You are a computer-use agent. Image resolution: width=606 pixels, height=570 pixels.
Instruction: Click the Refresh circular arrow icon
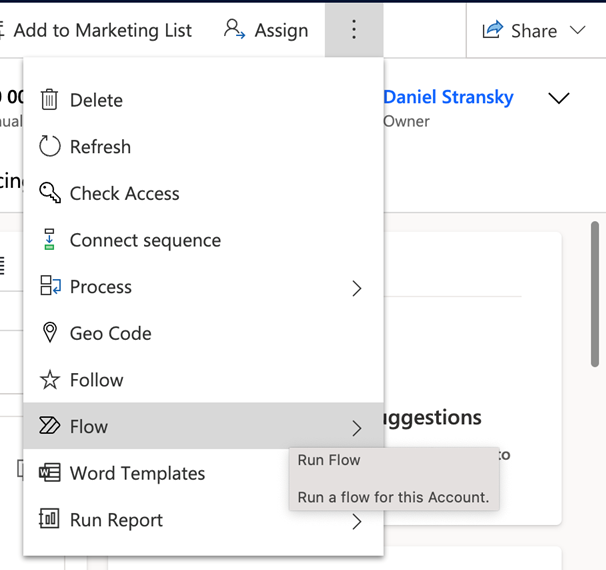(49, 147)
